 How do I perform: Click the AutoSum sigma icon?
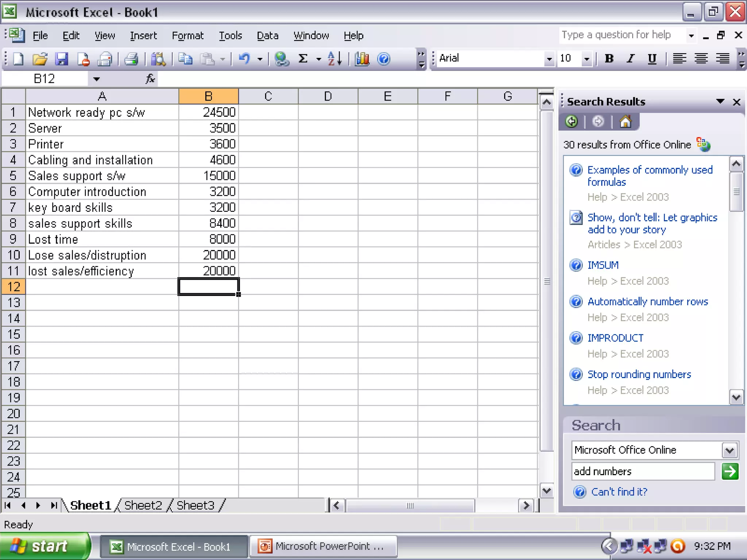303,59
